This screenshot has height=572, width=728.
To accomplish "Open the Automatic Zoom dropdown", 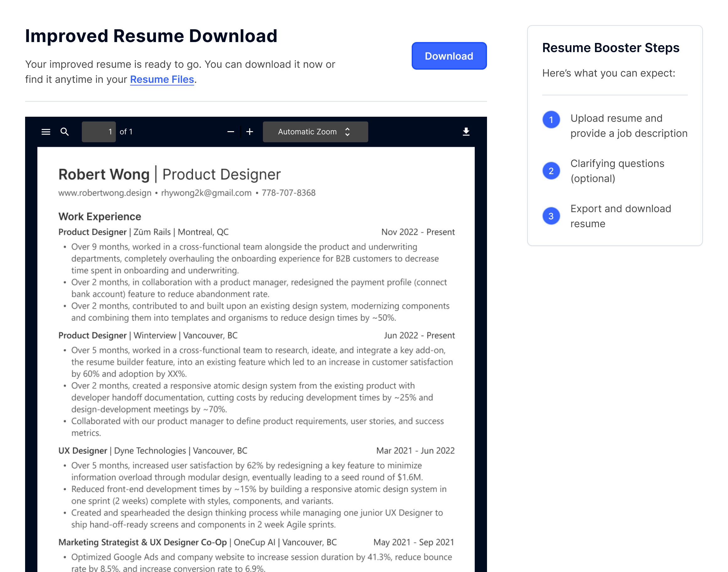I will [307, 132].
